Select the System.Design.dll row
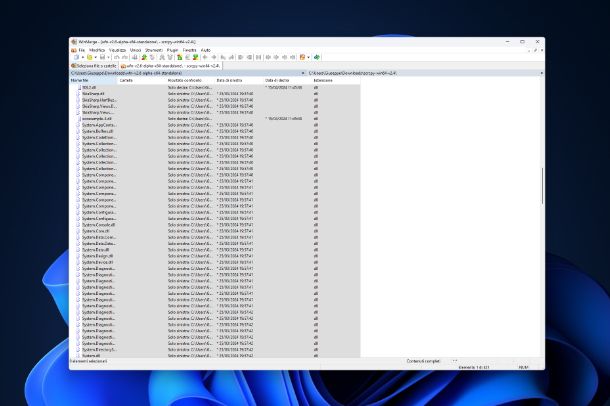The height and width of the screenshot is (406, 610). click(215, 256)
